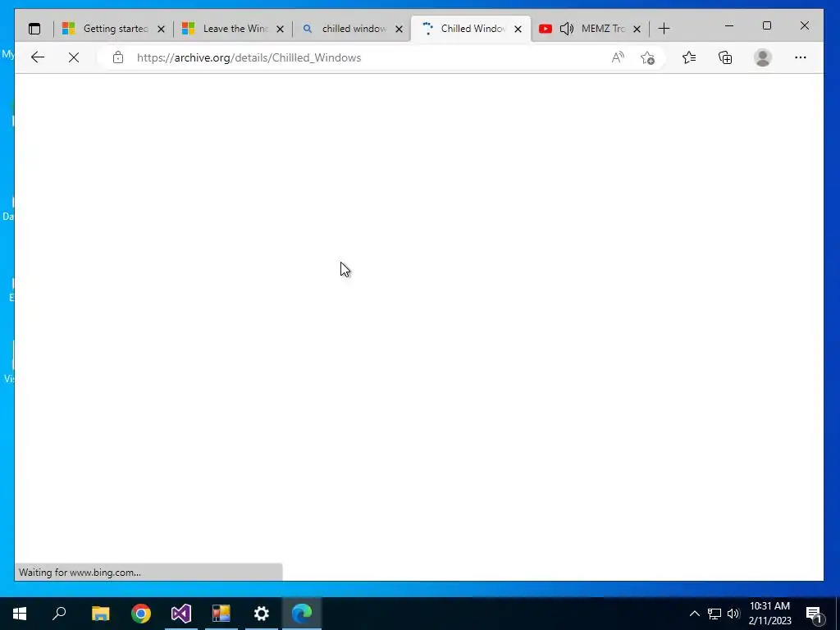840x630 pixels.
Task: Close the Getting started tab
Action: [161, 29]
